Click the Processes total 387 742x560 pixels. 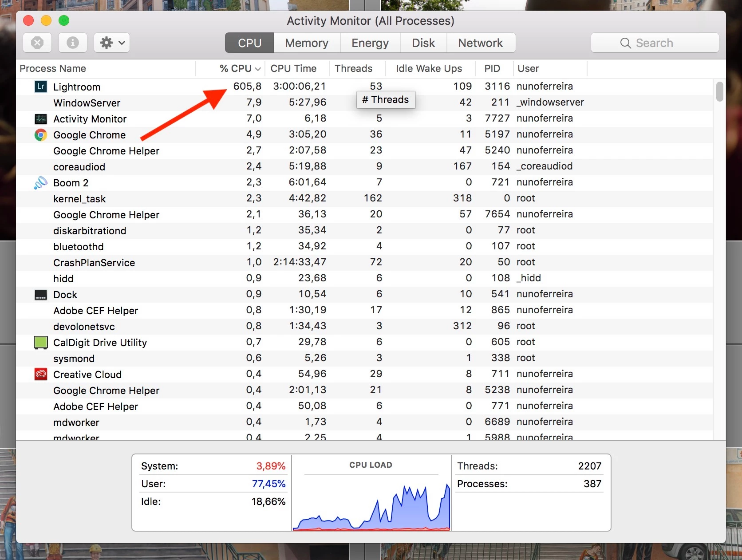click(x=592, y=484)
